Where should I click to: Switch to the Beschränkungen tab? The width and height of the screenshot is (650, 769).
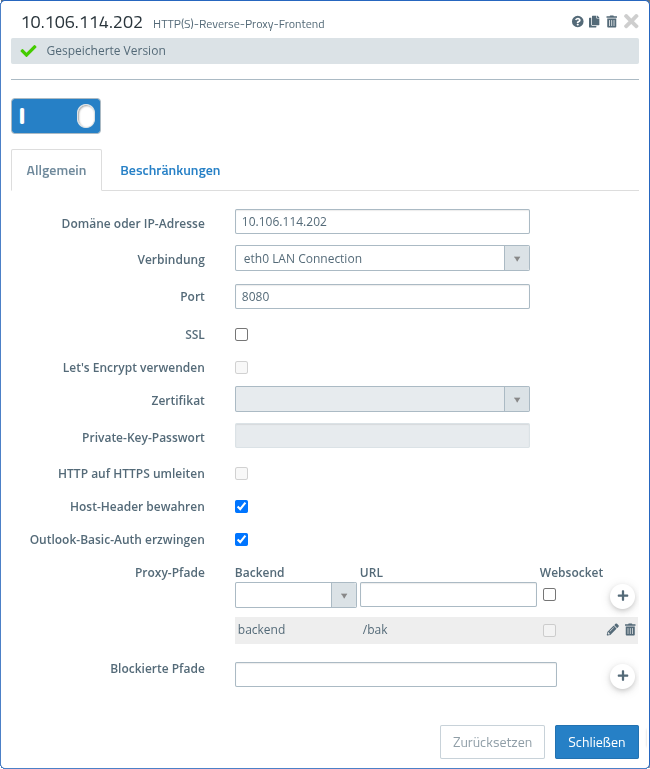pos(170,171)
